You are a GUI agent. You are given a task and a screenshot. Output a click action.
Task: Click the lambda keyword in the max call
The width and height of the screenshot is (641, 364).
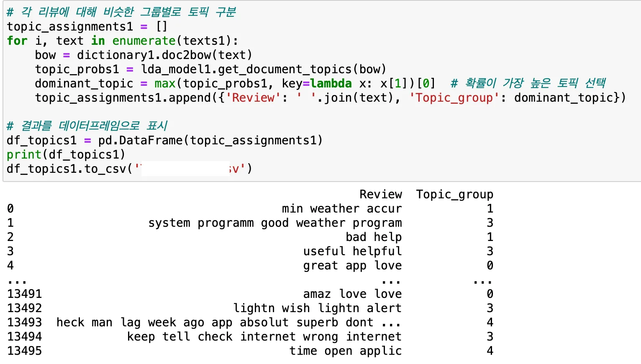(331, 84)
